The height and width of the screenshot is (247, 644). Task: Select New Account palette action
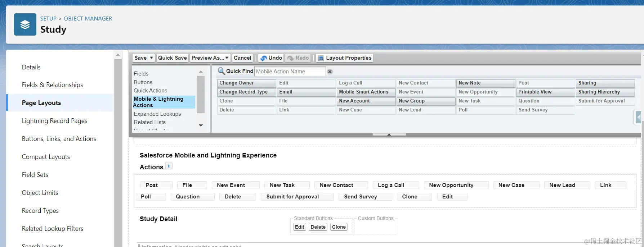click(x=366, y=101)
